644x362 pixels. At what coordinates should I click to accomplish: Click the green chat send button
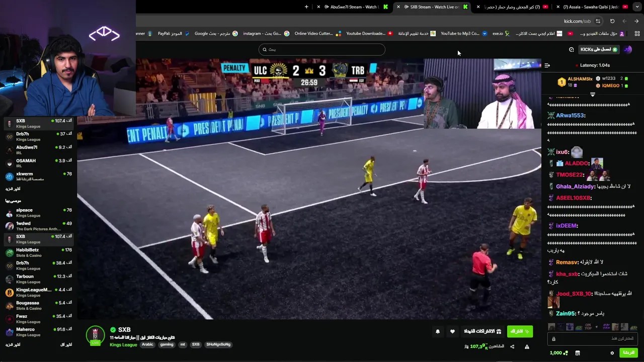tap(628, 353)
